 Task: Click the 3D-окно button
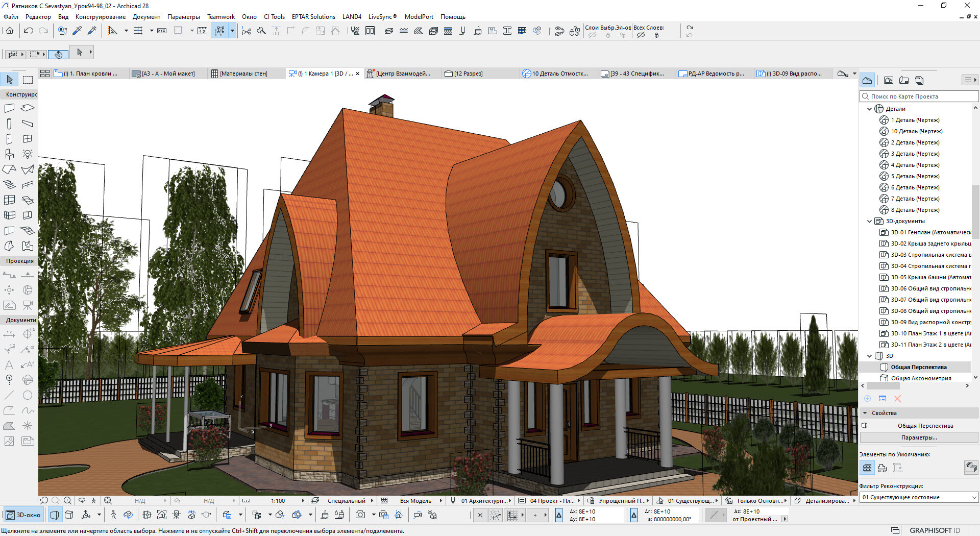coord(23,515)
